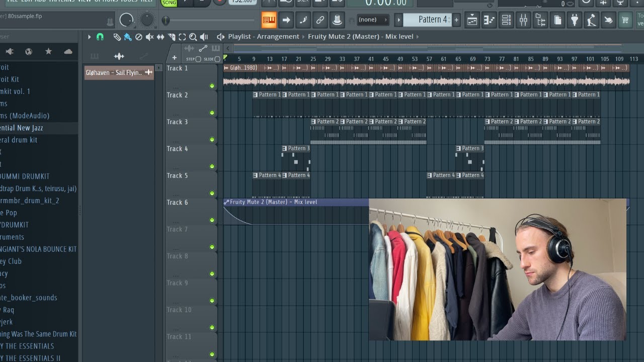
Task: Click the document page toolbar icon
Action: pyautogui.click(x=557, y=20)
